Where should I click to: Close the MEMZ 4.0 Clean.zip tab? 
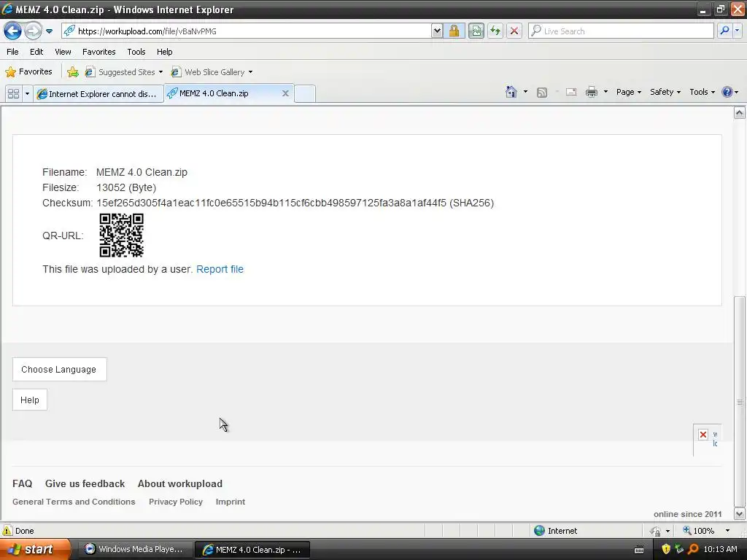(x=285, y=93)
